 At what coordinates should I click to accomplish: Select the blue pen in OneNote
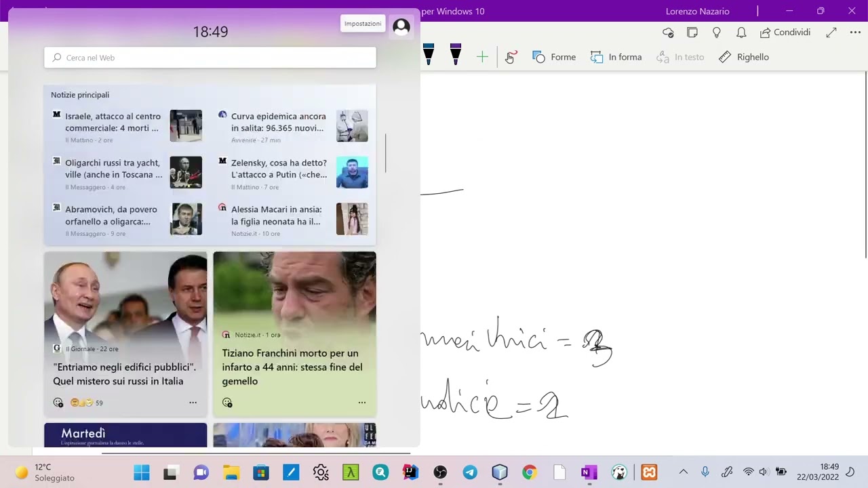[429, 54]
